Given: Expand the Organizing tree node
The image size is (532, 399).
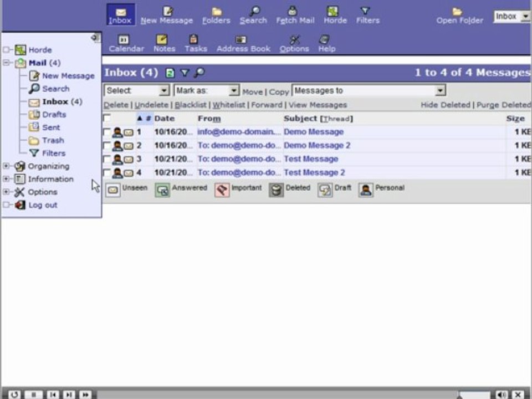Looking at the screenshot, I should click(x=7, y=166).
